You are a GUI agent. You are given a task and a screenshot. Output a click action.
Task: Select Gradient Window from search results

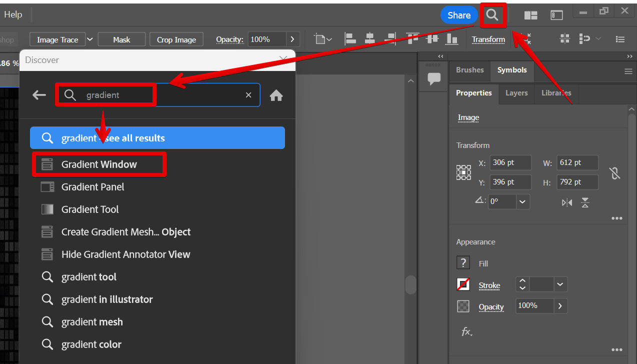(x=99, y=164)
